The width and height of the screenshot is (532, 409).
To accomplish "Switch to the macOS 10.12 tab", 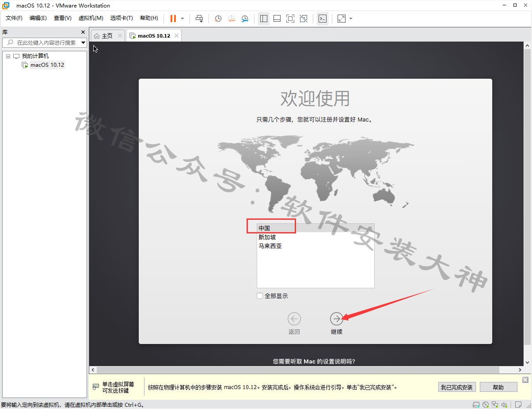I will (154, 36).
